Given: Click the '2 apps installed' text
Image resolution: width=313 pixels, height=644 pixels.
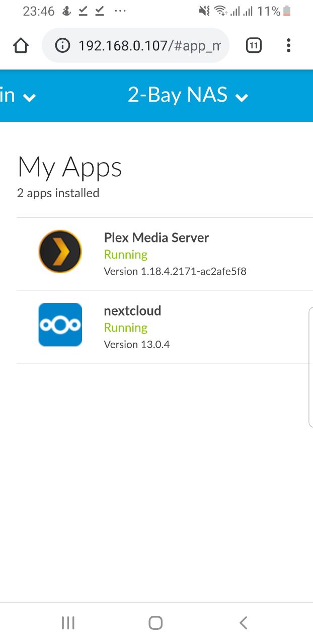Looking at the screenshot, I should point(58,193).
